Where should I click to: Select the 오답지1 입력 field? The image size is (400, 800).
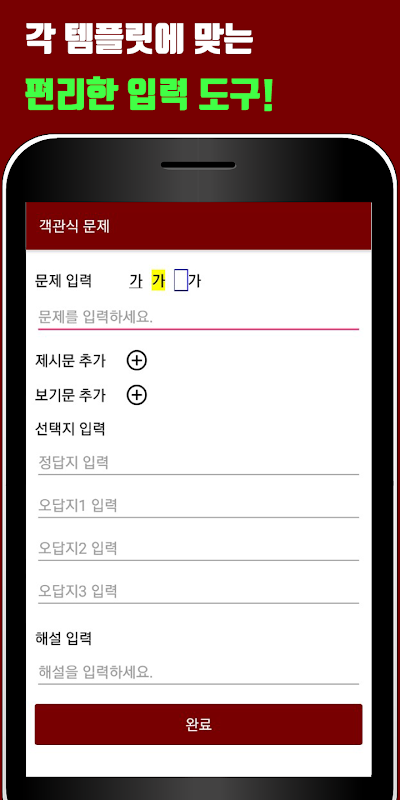pyautogui.click(x=198, y=506)
